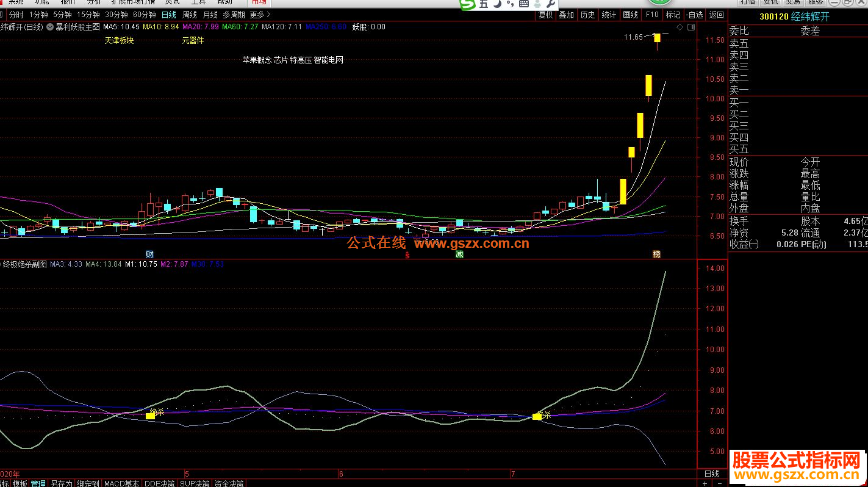Click the 叠加 overlay button
868x487 pixels.
(567, 15)
